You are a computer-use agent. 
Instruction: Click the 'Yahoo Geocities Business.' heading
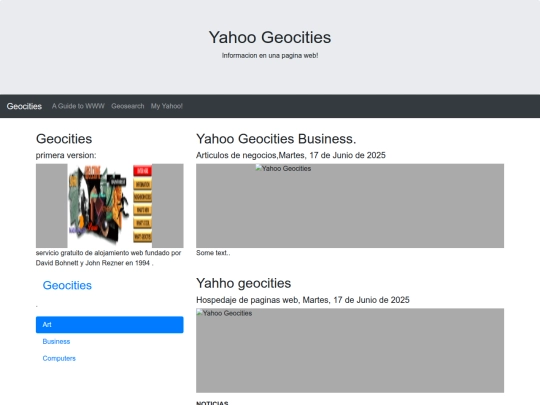coord(276,139)
